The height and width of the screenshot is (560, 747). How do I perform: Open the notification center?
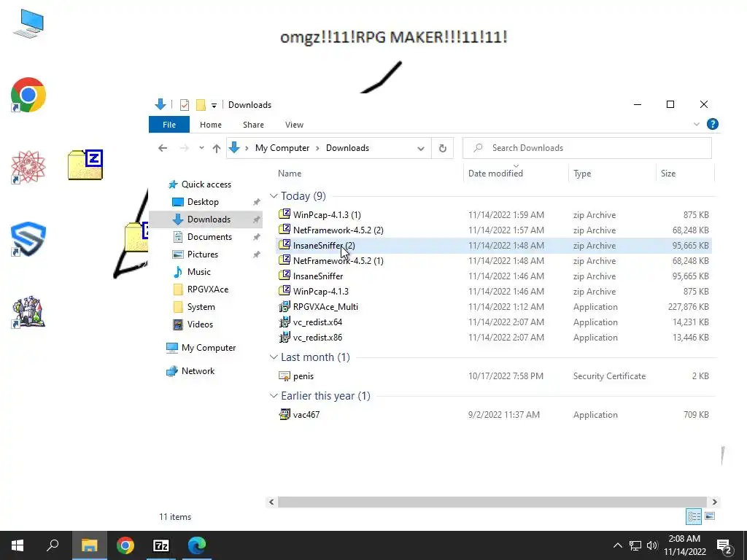coord(724,547)
